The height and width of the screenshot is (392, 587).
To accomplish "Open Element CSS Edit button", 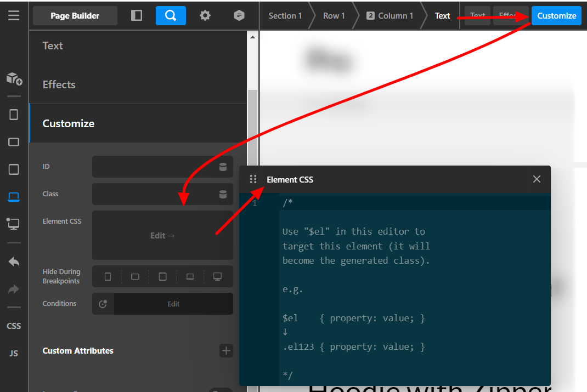I will (162, 235).
